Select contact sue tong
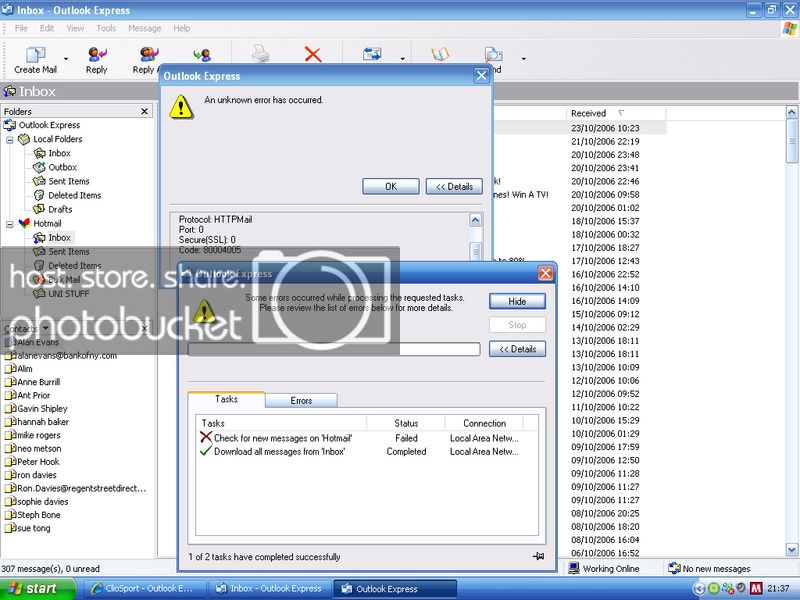Screen dimensions: 800x600 [34, 528]
